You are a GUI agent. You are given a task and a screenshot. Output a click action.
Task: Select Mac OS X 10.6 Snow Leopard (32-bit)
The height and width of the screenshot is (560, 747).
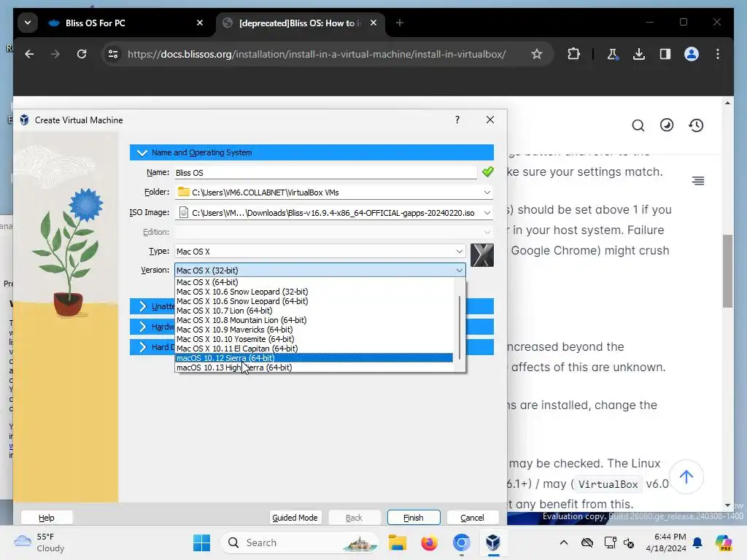(x=314, y=292)
